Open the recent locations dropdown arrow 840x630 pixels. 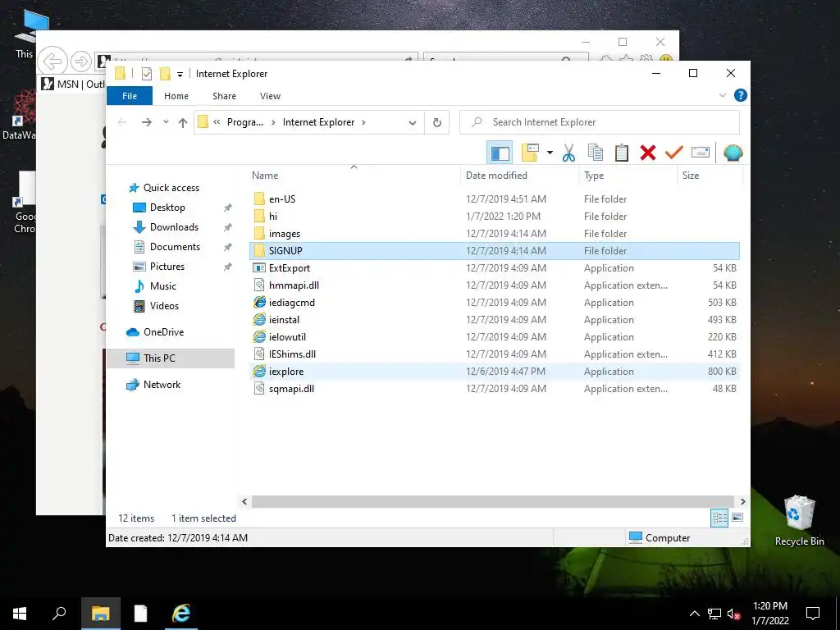(x=166, y=122)
